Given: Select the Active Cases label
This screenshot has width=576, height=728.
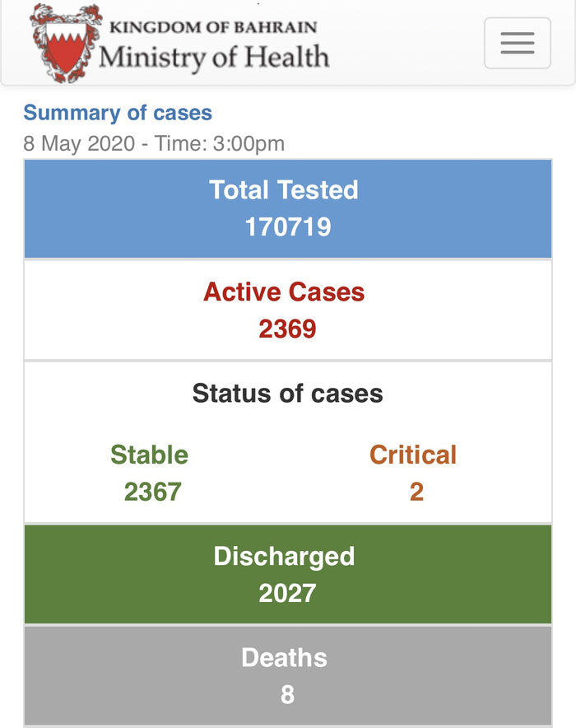Looking at the screenshot, I should click(x=284, y=292).
